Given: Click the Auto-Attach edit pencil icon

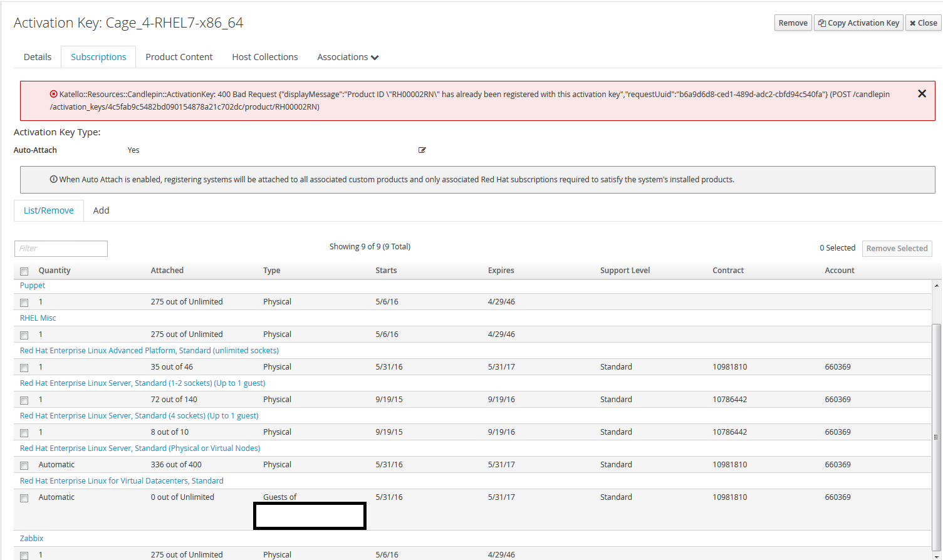Looking at the screenshot, I should click(x=422, y=150).
